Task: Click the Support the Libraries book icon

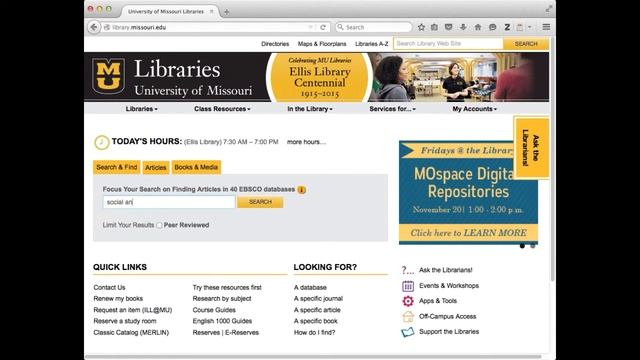Action: (x=408, y=332)
